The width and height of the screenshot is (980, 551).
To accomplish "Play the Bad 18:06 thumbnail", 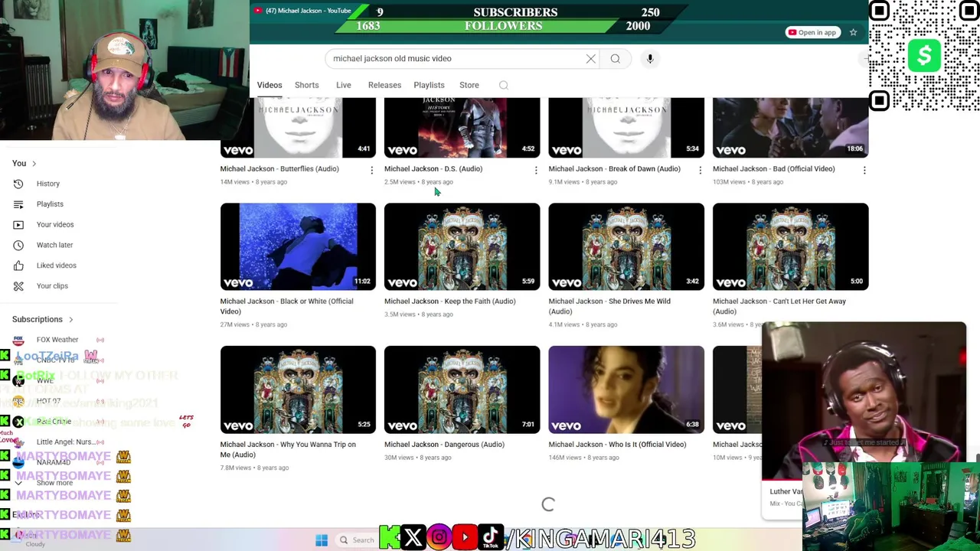I will click(x=790, y=128).
